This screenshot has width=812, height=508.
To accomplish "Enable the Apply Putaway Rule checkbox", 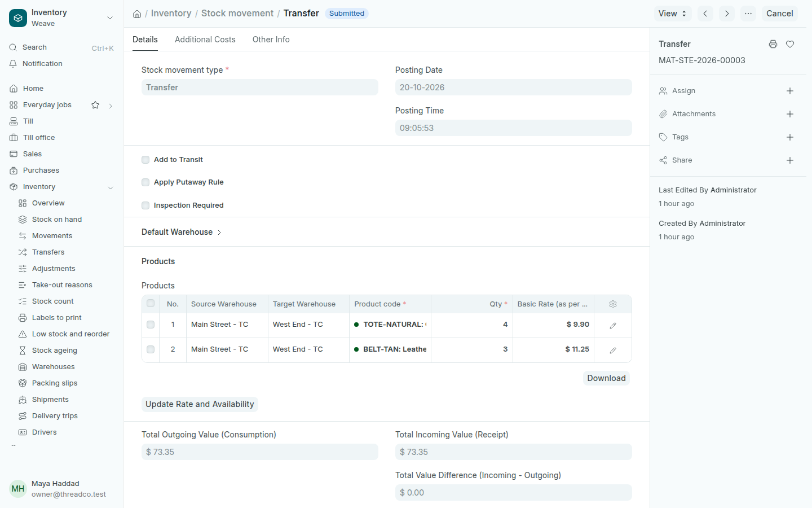I will pyautogui.click(x=145, y=182).
